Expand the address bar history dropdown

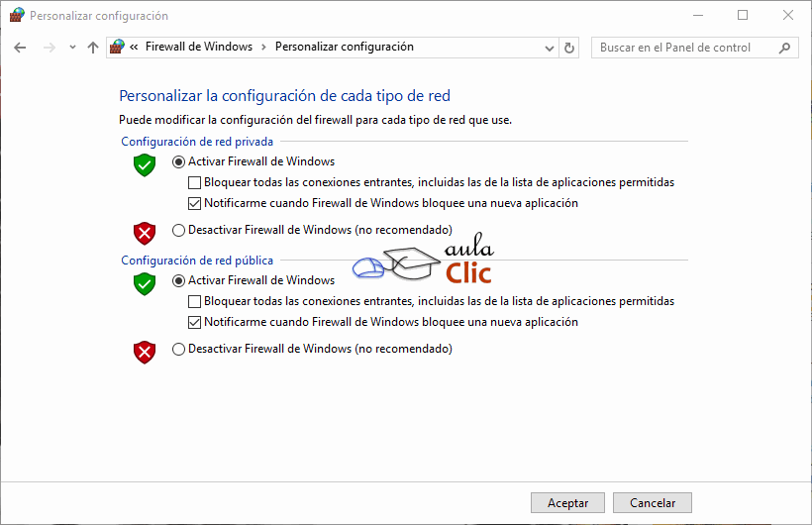click(x=550, y=49)
